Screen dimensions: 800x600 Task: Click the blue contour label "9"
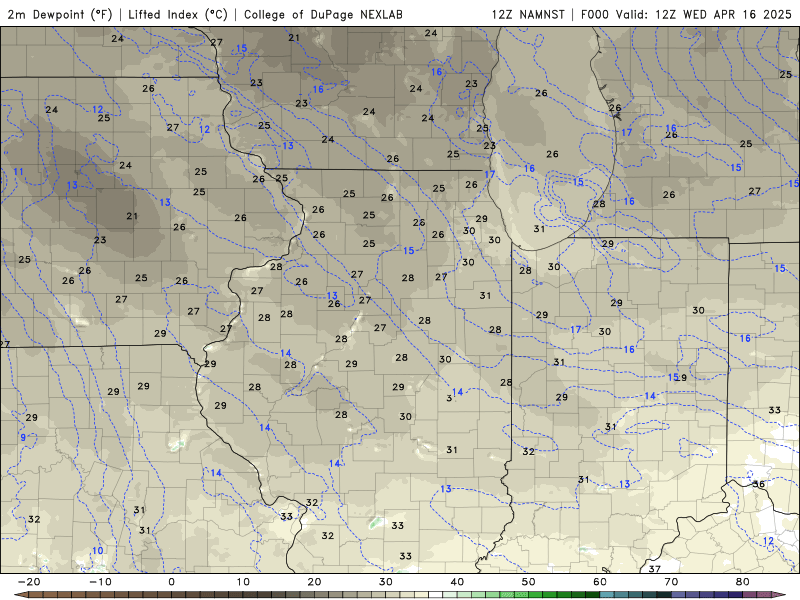pyautogui.click(x=23, y=437)
